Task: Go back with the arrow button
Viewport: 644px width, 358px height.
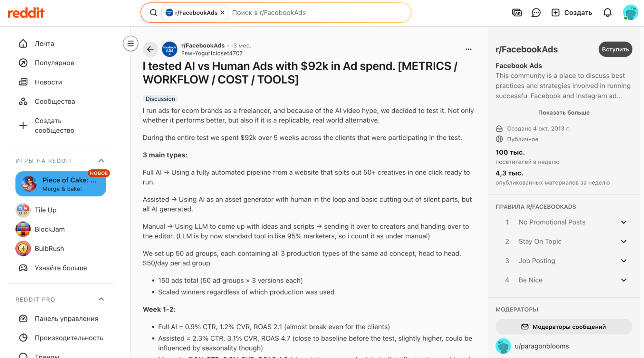Action: click(150, 49)
